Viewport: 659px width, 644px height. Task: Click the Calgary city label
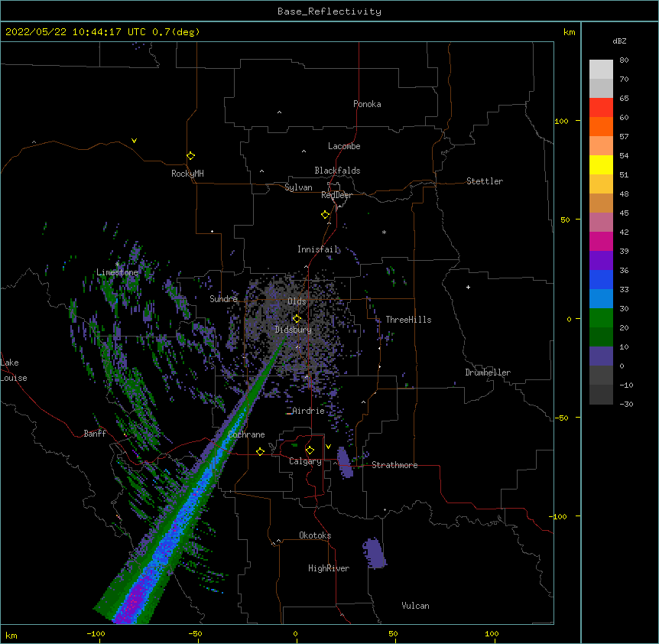point(305,461)
